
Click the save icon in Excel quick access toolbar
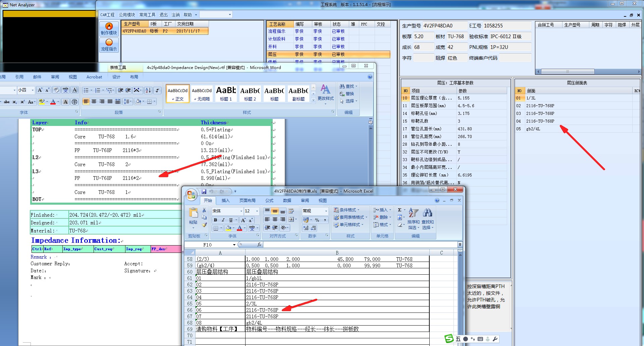[204, 192]
